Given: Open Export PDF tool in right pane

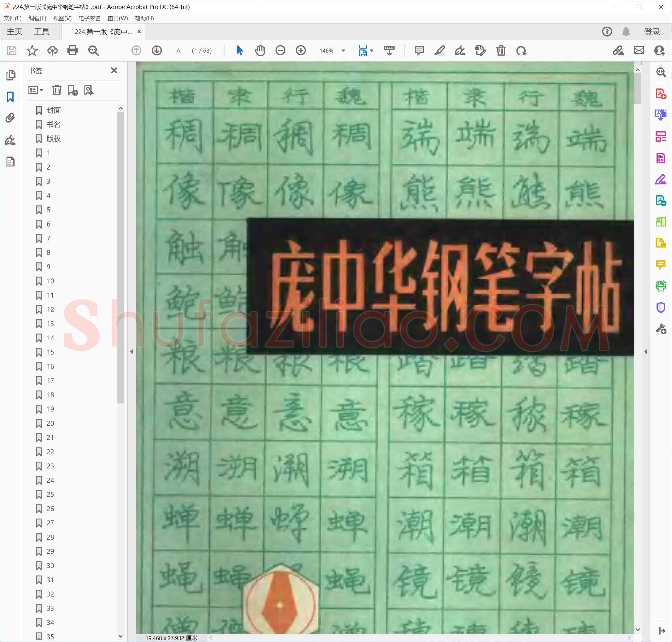Looking at the screenshot, I should tap(661, 115).
